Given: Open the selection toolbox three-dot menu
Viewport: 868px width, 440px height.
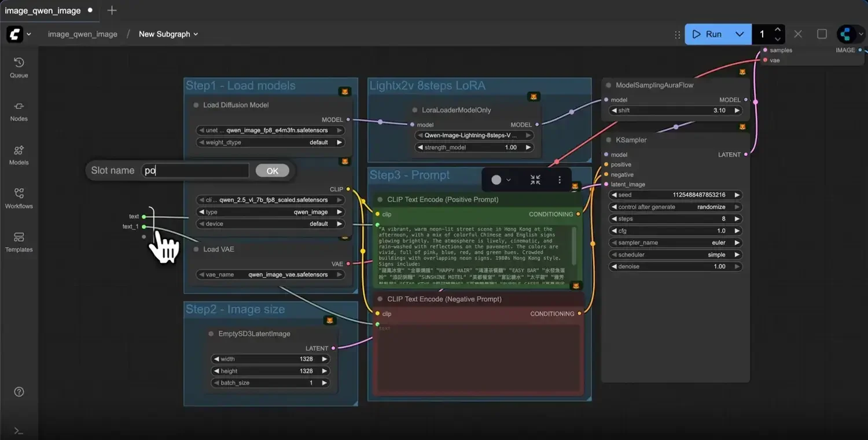Looking at the screenshot, I should click(x=560, y=180).
